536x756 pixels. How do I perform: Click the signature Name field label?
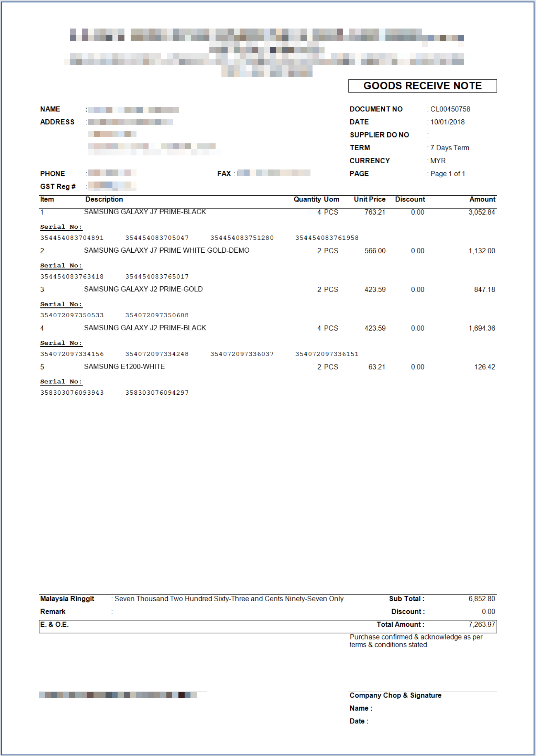361,708
